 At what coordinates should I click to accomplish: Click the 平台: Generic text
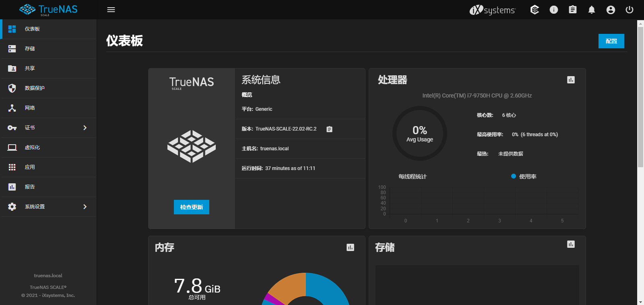tap(257, 109)
